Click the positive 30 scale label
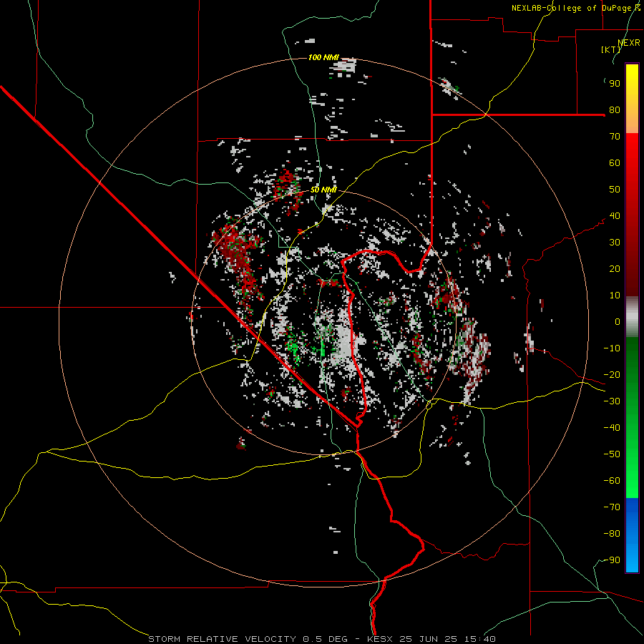 [615, 243]
